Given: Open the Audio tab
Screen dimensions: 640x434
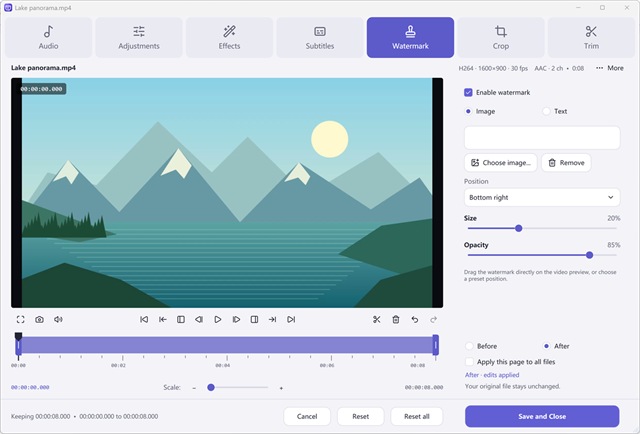Looking at the screenshot, I should click(49, 37).
